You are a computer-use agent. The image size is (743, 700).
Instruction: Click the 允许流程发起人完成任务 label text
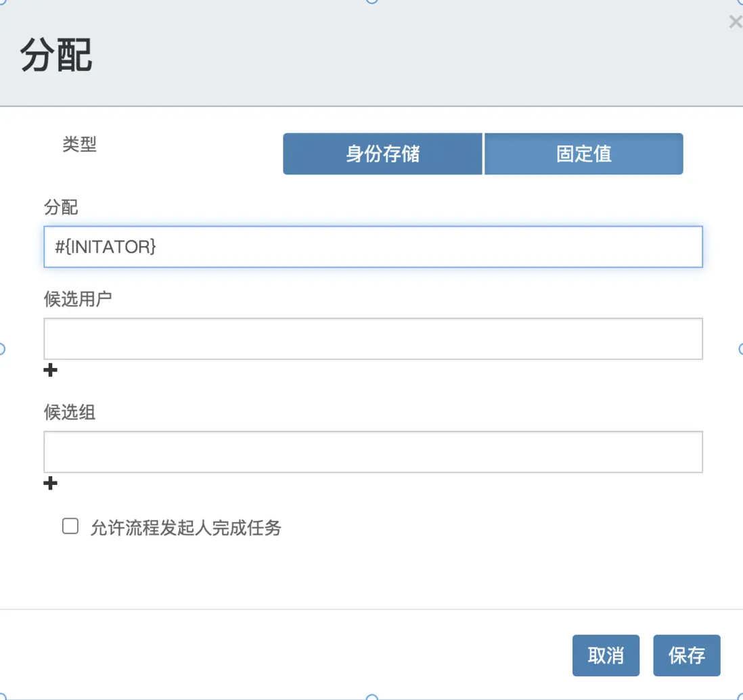tap(185, 528)
